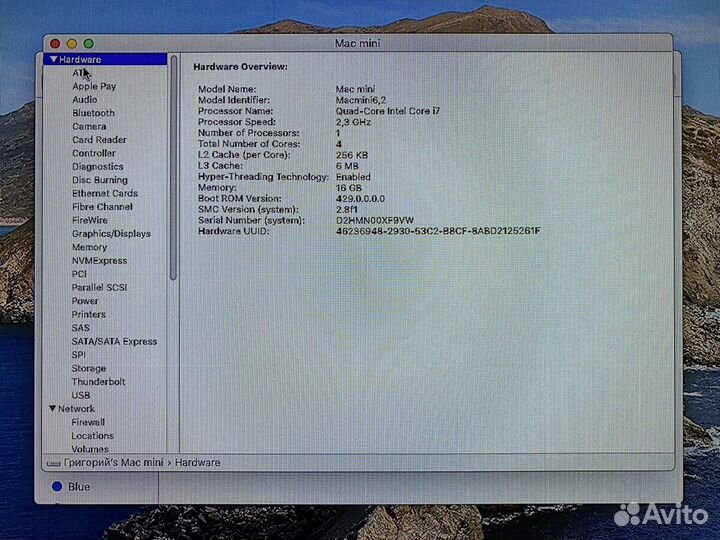The width and height of the screenshot is (720, 540).
Task: Click the Hardware UUID value
Action: (x=438, y=231)
